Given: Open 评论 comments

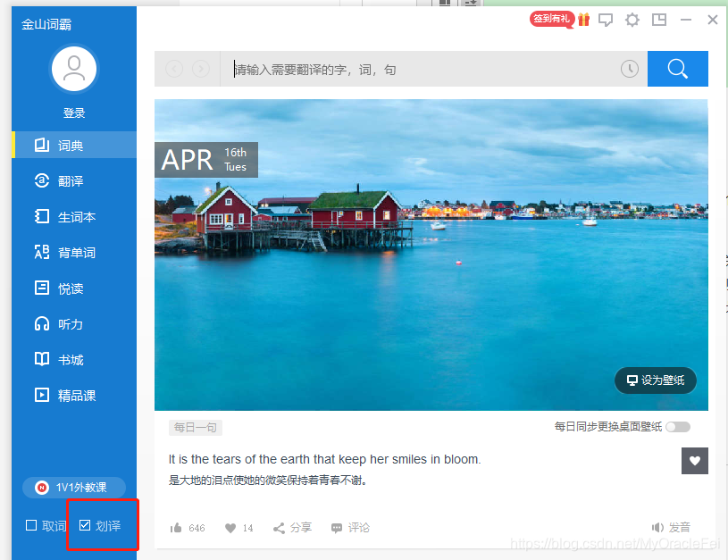Looking at the screenshot, I should 350,528.
